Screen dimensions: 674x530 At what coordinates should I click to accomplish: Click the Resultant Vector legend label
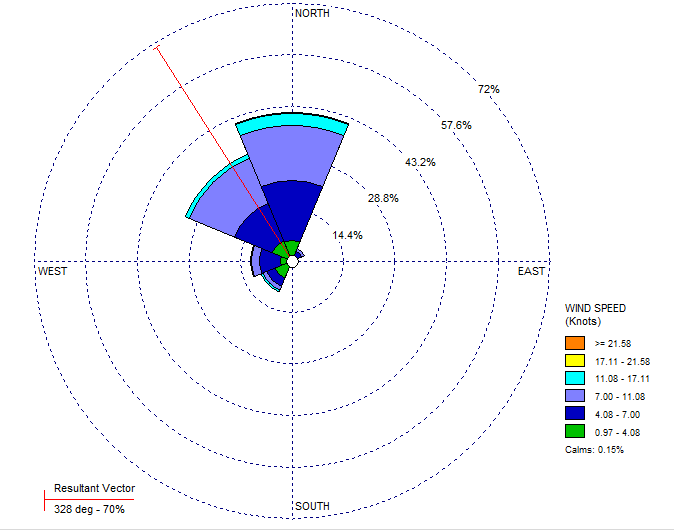pyautogui.click(x=94, y=488)
